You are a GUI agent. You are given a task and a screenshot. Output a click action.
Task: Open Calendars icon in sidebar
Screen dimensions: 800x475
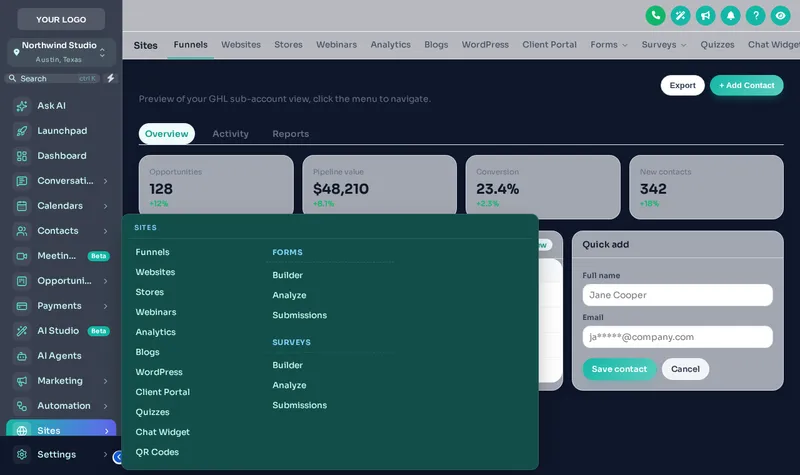(x=22, y=206)
